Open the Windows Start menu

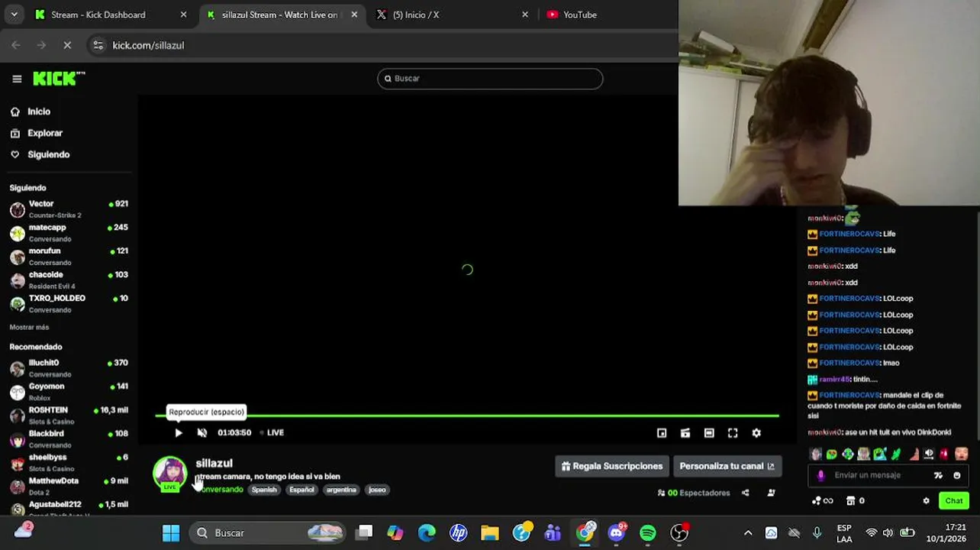point(171,532)
